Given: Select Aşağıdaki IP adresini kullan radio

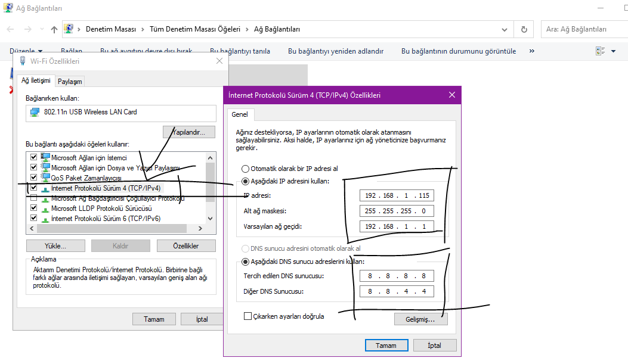Looking at the screenshot, I should [245, 181].
